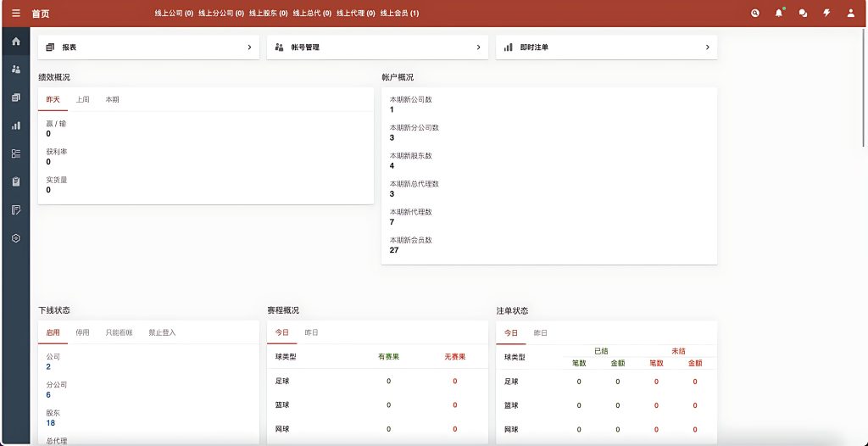
Task: Open settings gear icon in sidebar
Action: pyautogui.click(x=16, y=238)
